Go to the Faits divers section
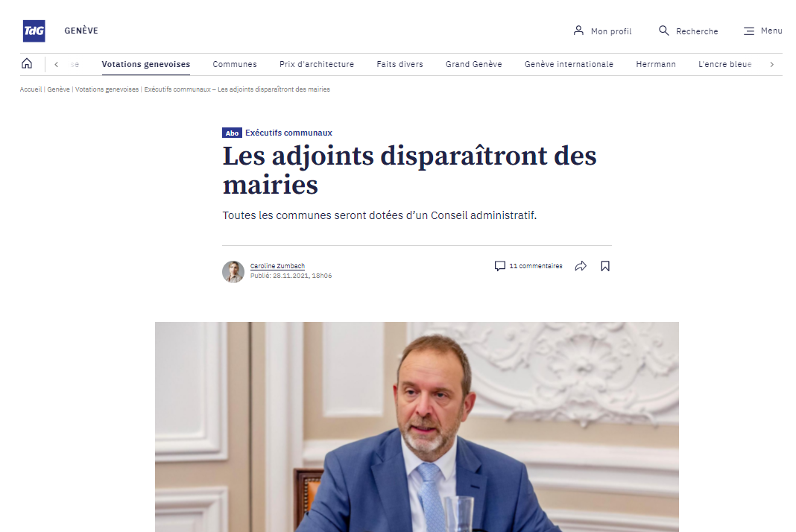 [400, 65]
